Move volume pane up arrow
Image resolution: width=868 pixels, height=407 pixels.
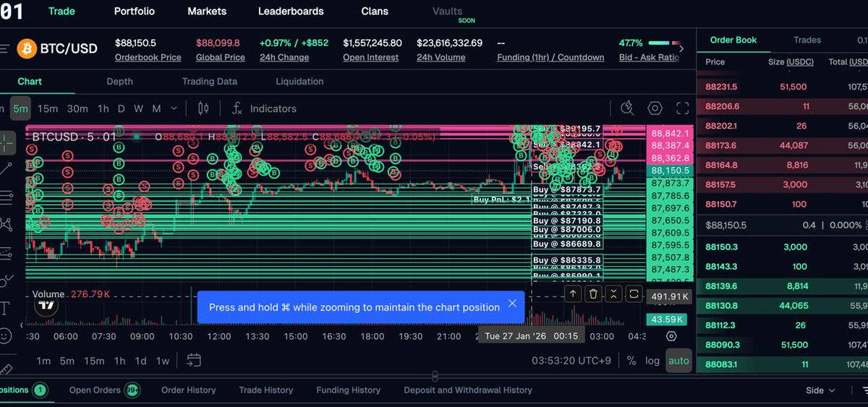coord(573,294)
